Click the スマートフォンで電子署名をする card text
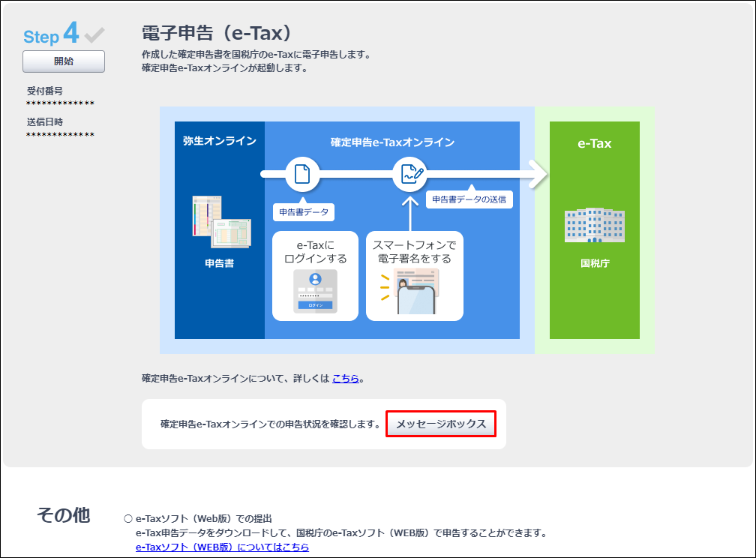Image resolution: width=756 pixels, height=558 pixels. coord(415,252)
